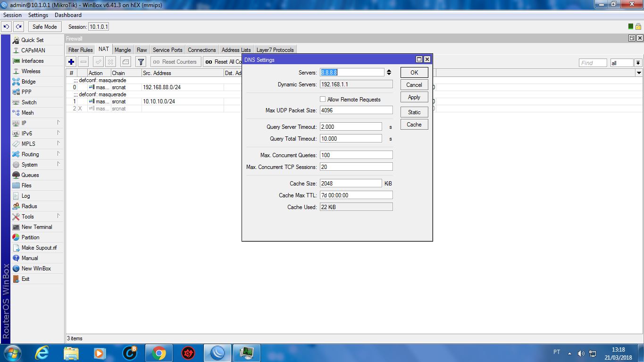Expand the Tools submenu
Viewport: 644px width, 362px height.
(37, 217)
